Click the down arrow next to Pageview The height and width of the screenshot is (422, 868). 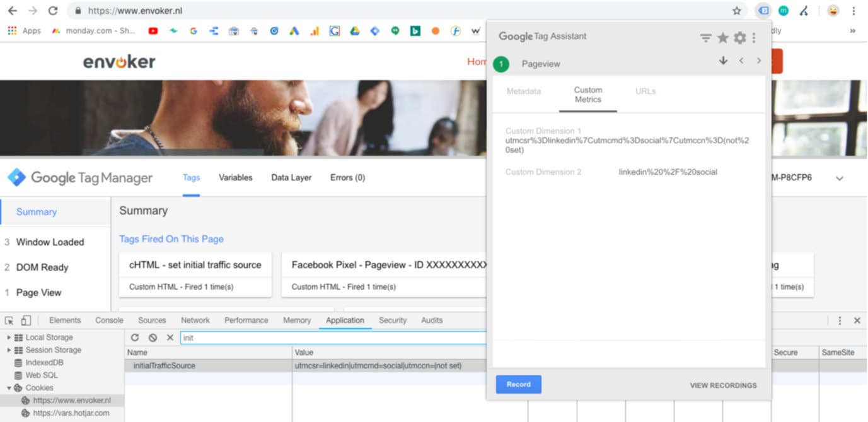723,61
